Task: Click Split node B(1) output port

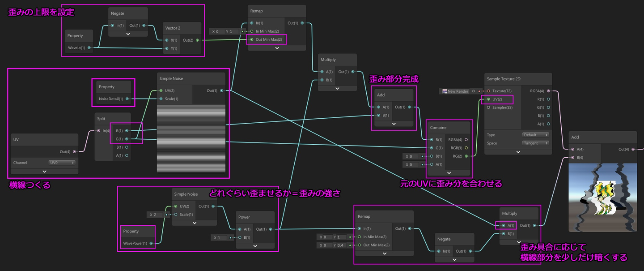Action: click(127, 147)
